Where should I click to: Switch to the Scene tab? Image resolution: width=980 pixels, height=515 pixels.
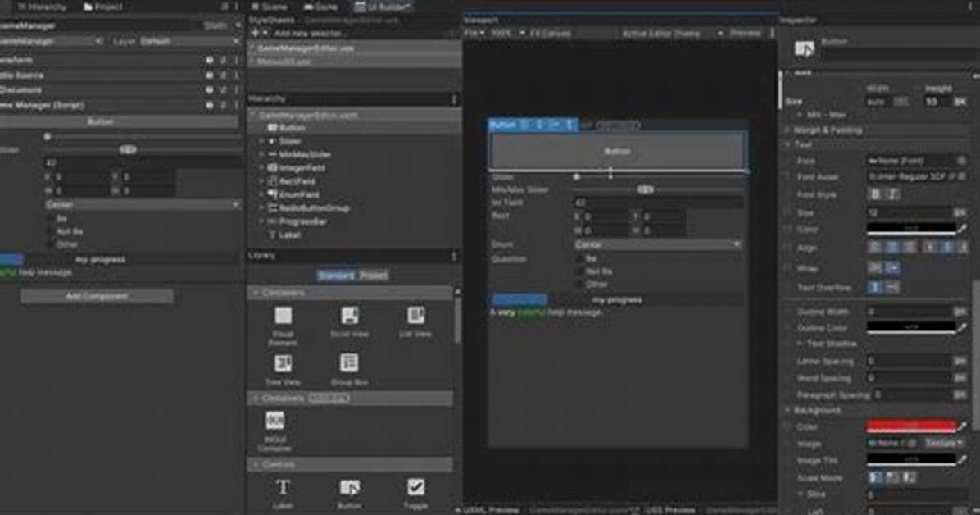[x=270, y=7]
